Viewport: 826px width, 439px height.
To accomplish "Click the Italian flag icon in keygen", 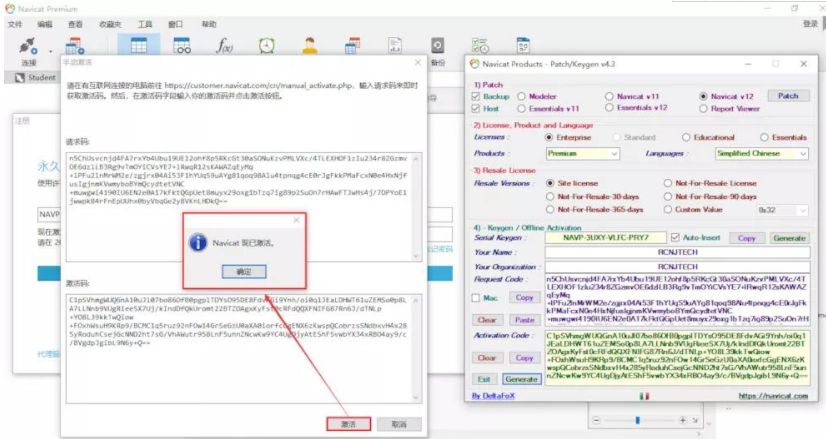I will coord(644,396).
